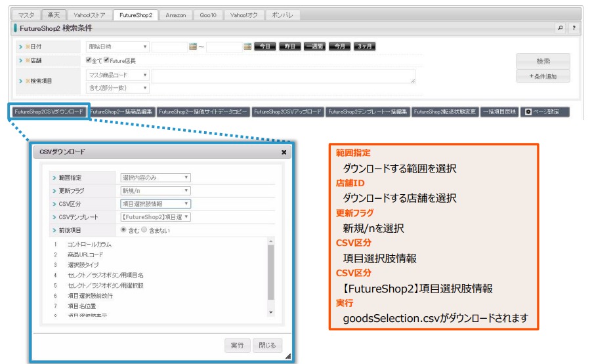
Task: Select the FutureShop2 tab
Action: tap(136, 15)
